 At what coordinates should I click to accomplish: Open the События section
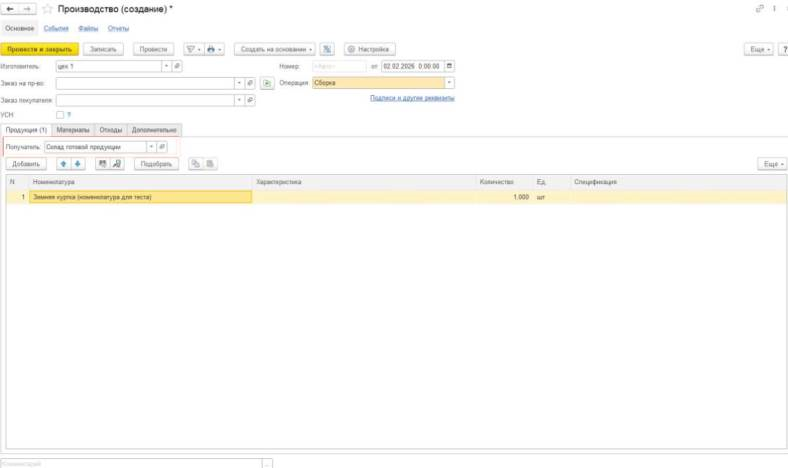(x=56, y=28)
